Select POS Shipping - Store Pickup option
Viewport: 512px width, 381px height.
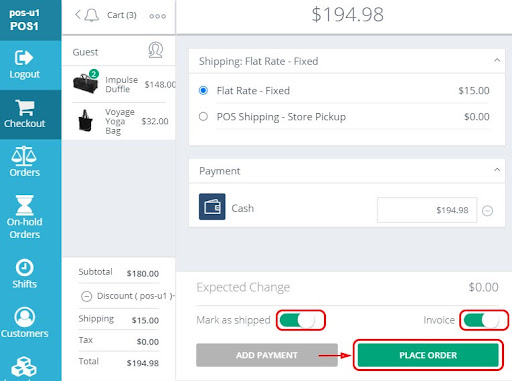pos(203,117)
